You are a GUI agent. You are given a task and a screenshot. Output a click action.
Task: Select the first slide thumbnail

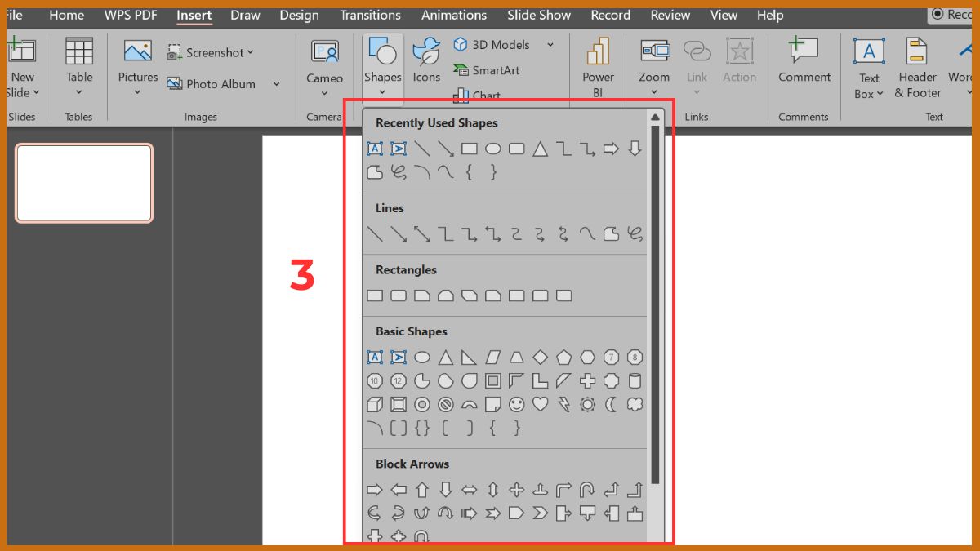84,184
